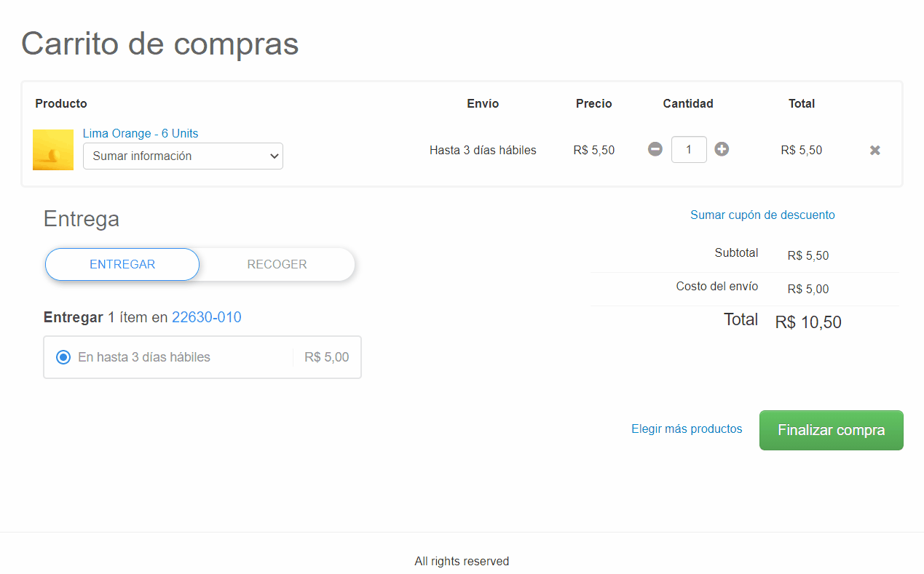Click the 'All rights reserved' footer text
The width and height of the screenshot is (924, 574).
pos(462,561)
